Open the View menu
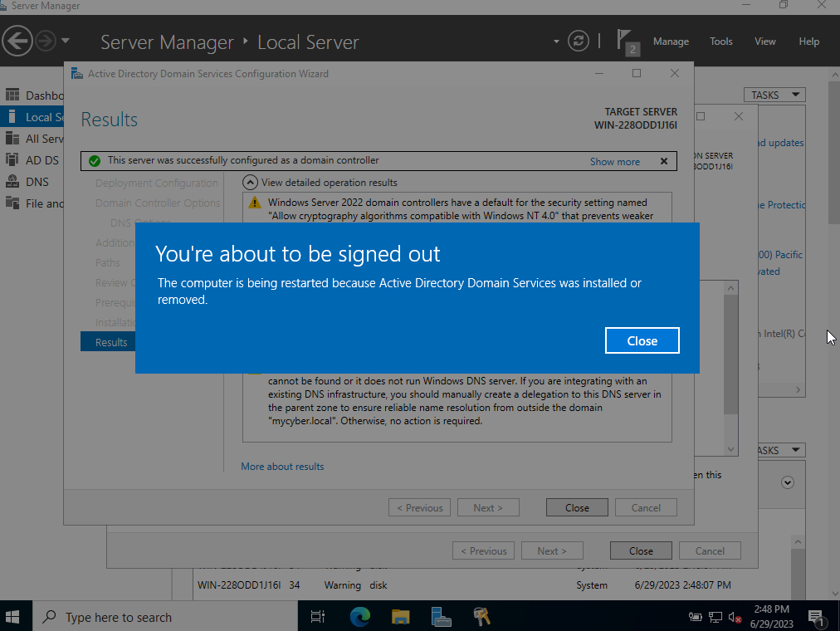 tap(765, 42)
